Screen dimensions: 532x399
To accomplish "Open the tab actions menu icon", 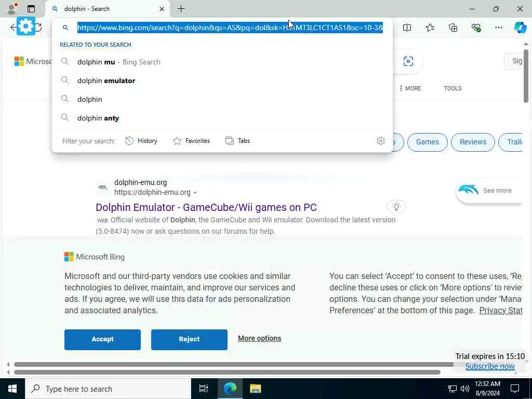I will click(31, 9).
